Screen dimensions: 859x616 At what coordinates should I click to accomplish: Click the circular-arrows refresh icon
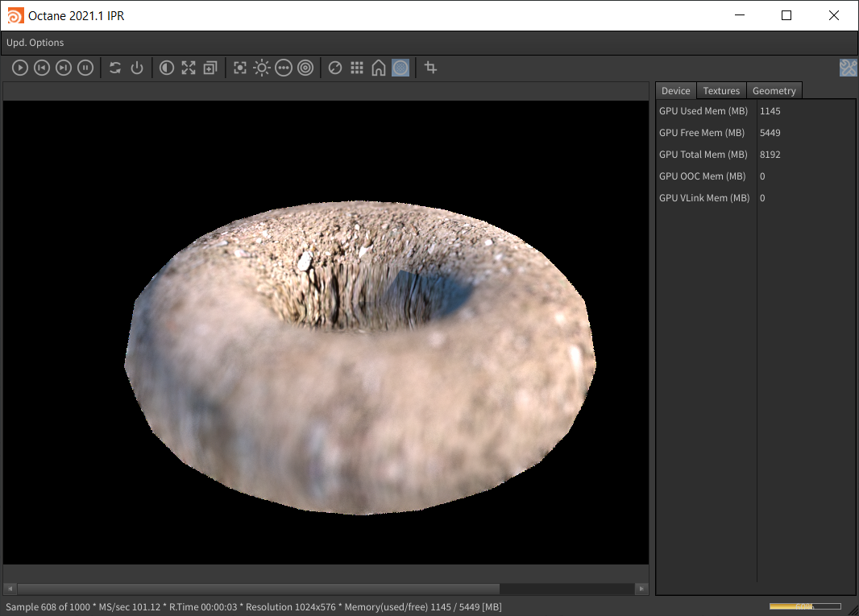click(115, 68)
